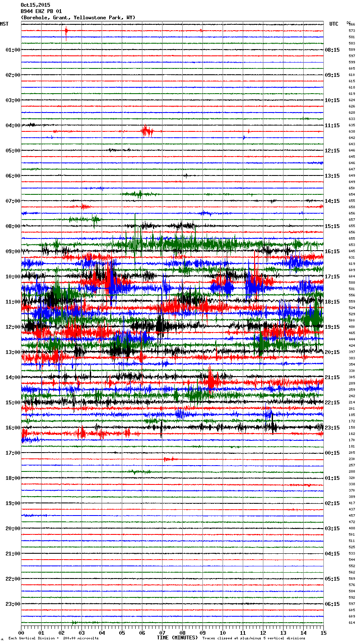Select the MST hour label '10:00'
The width and height of the screenshot is (357, 644).
pyautogui.click(x=13, y=277)
